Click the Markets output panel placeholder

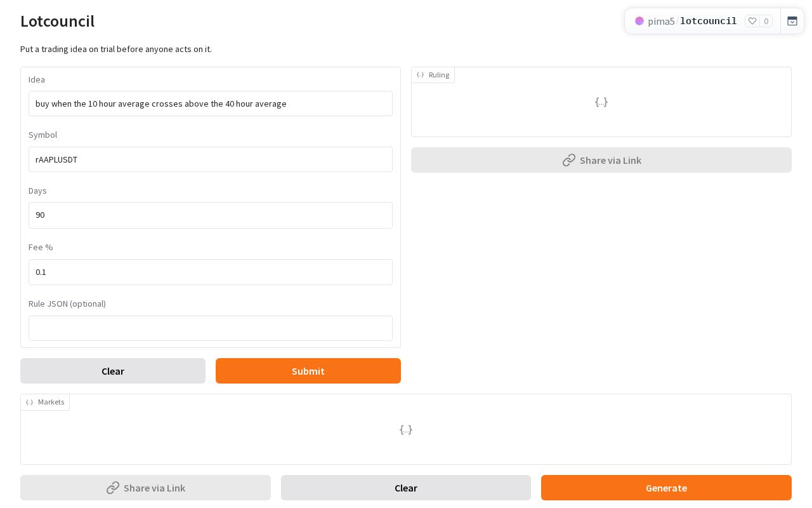coord(406,429)
